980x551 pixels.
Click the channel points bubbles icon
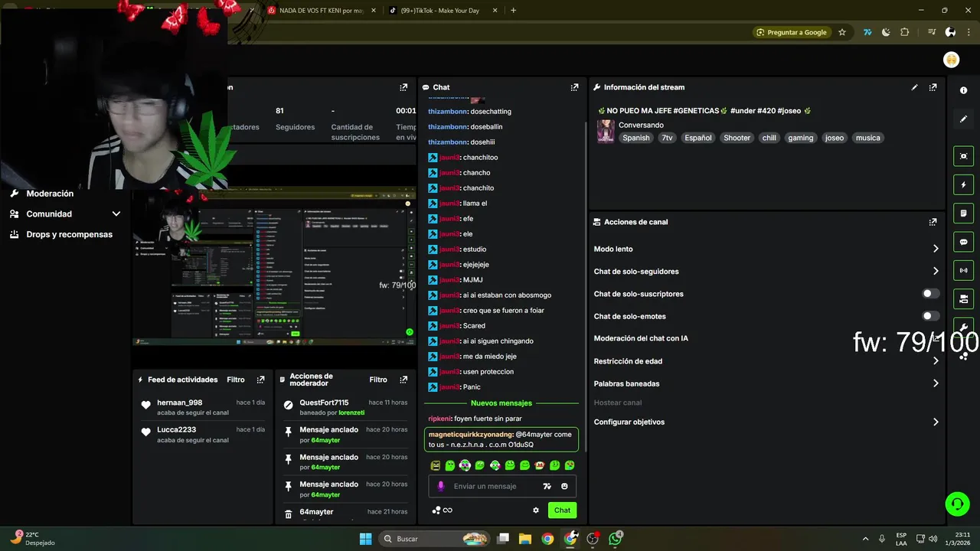click(436, 510)
